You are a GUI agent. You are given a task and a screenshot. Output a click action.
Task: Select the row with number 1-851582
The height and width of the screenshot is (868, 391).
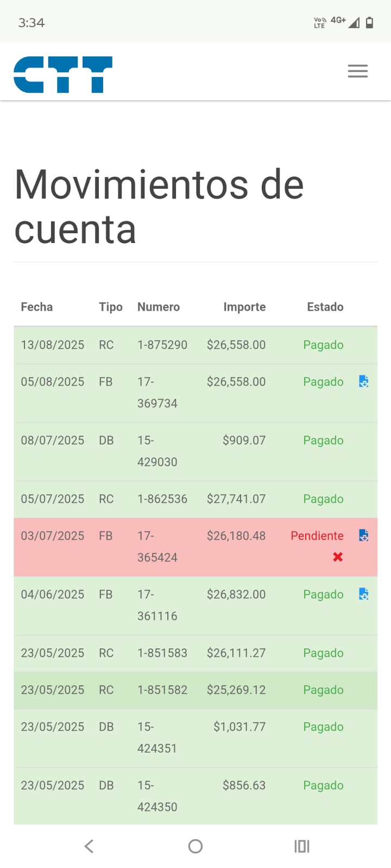click(162, 690)
